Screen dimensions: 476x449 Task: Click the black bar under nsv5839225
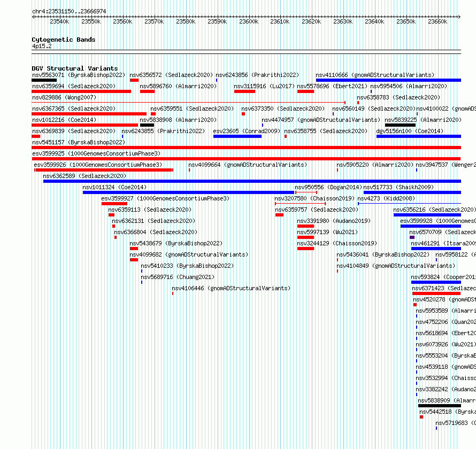(x=400, y=125)
